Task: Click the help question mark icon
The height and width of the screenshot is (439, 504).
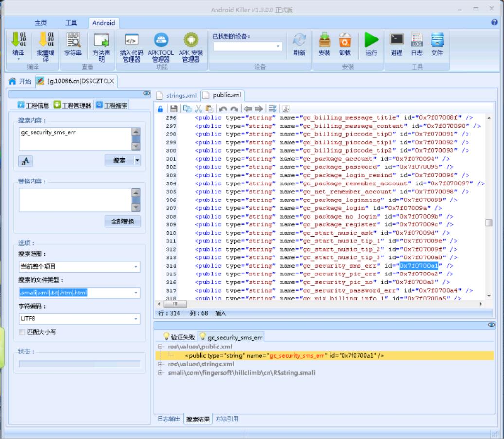Action: click(494, 22)
